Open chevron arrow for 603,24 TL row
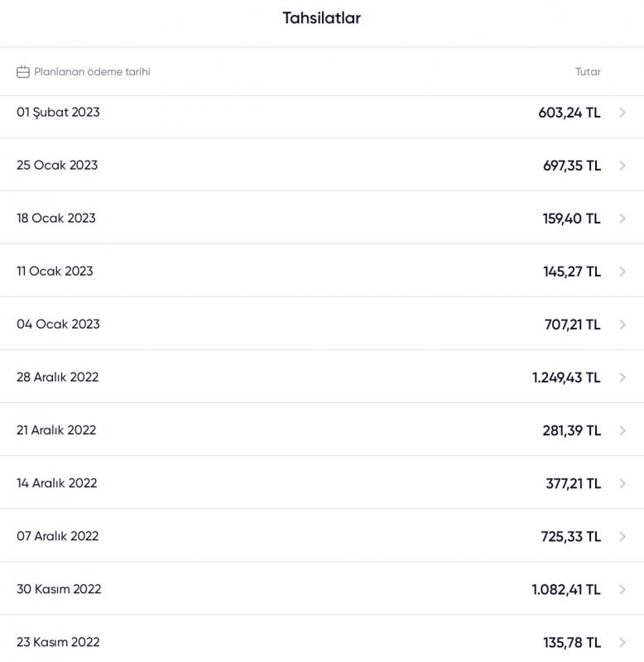The image size is (644, 662). [x=622, y=113]
